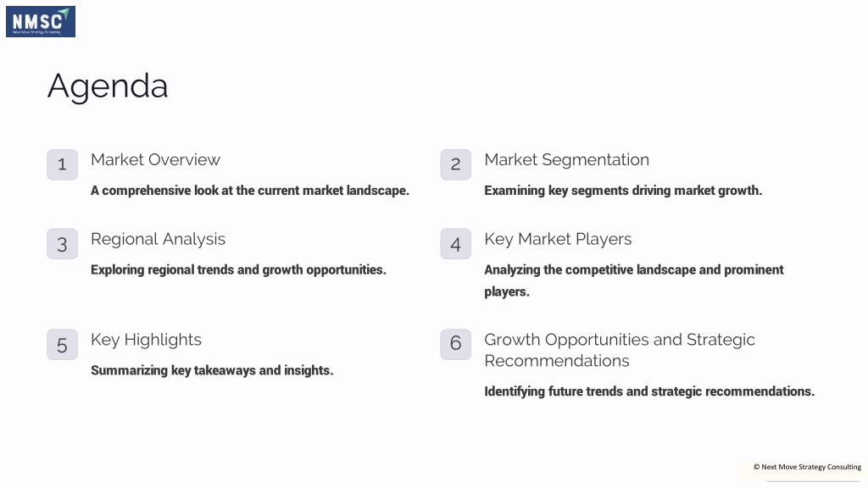Click the Agenda slide title
This screenshot has width=868, height=488.
pyautogui.click(x=108, y=86)
